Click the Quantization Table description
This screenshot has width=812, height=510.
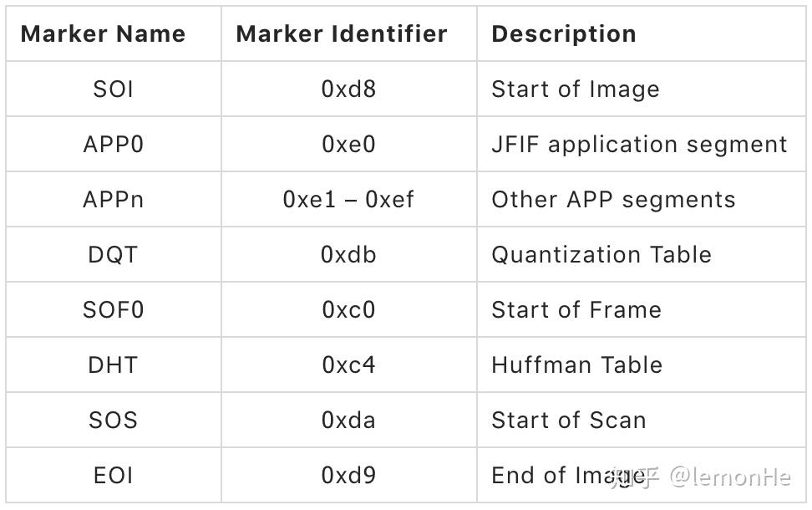click(601, 255)
